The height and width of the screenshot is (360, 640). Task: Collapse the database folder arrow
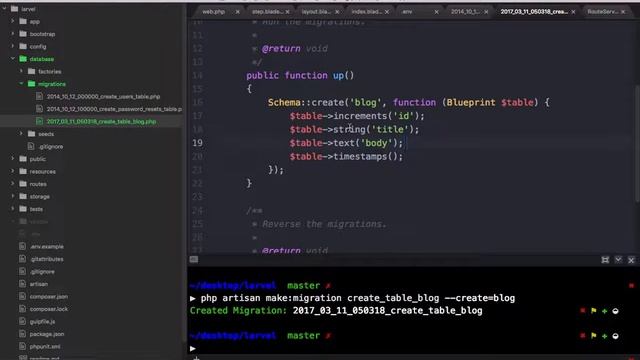(x=12, y=59)
